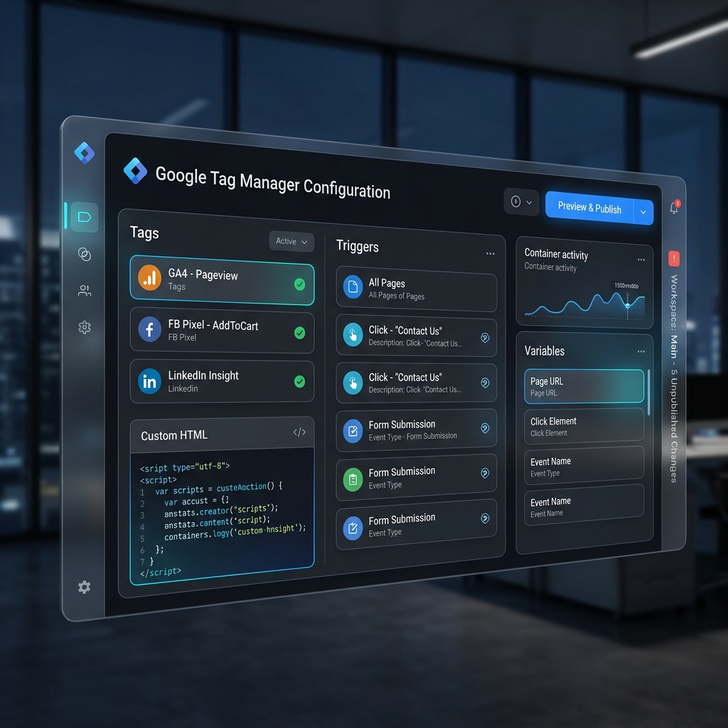Click the 'All Pages of Pages' subtitle
This screenshot has width=728, height=728.
(x=397, y=296)
